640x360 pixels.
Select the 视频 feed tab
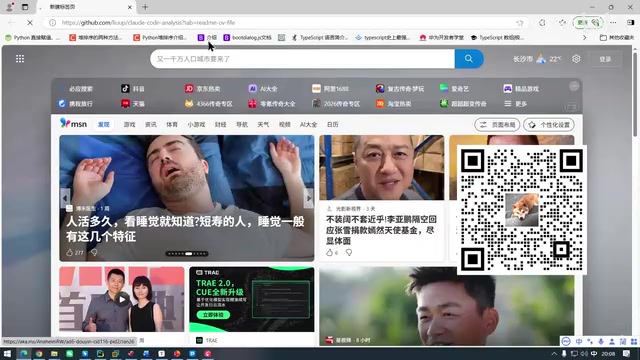(x=284, y=124)
